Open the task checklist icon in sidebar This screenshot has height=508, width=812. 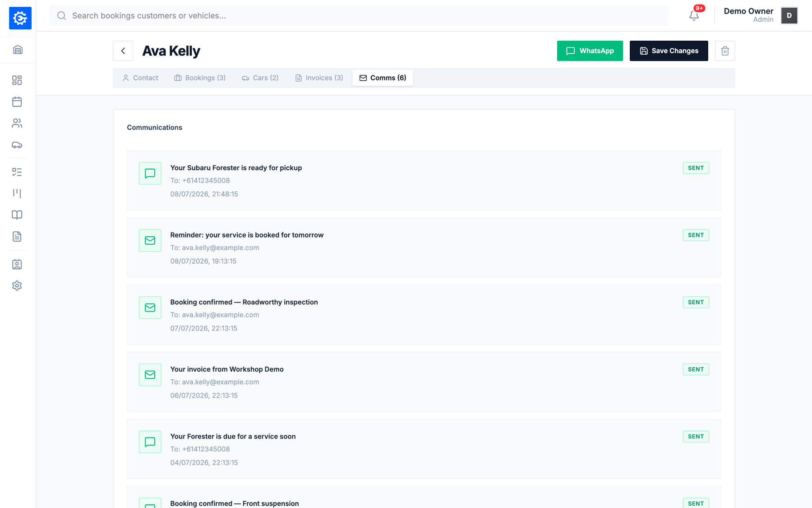[x=17, y=172]
